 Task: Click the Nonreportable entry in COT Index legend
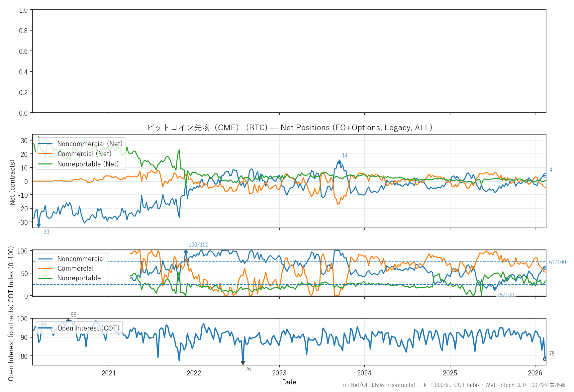pyautogui.click(x=79, y=278)
